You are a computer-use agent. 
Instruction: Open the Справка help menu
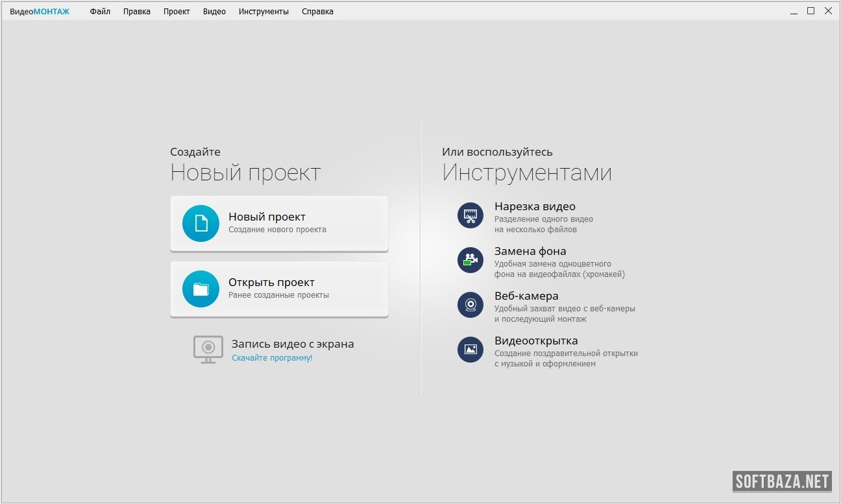317,12
